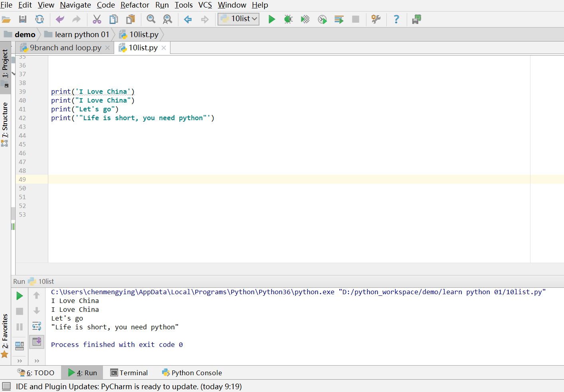This screenshot has width=564, height=392.
Task: Click the Copy icon in toolbar
Action: coord(114,19)
